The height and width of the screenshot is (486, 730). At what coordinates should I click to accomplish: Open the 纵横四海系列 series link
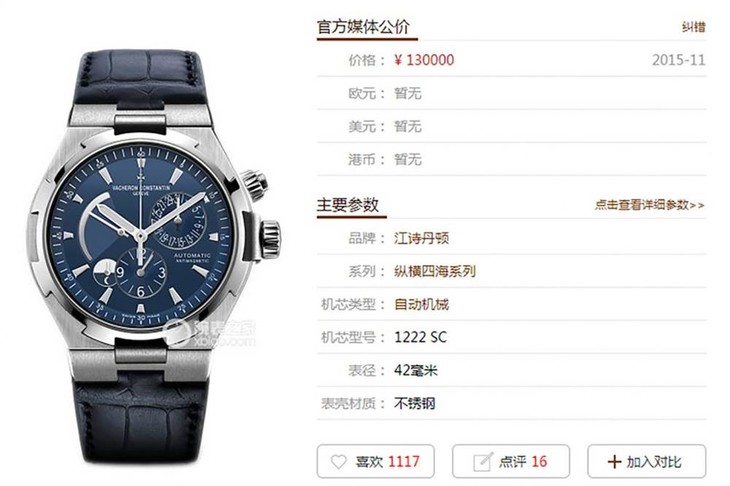click(x=435, y=271)
